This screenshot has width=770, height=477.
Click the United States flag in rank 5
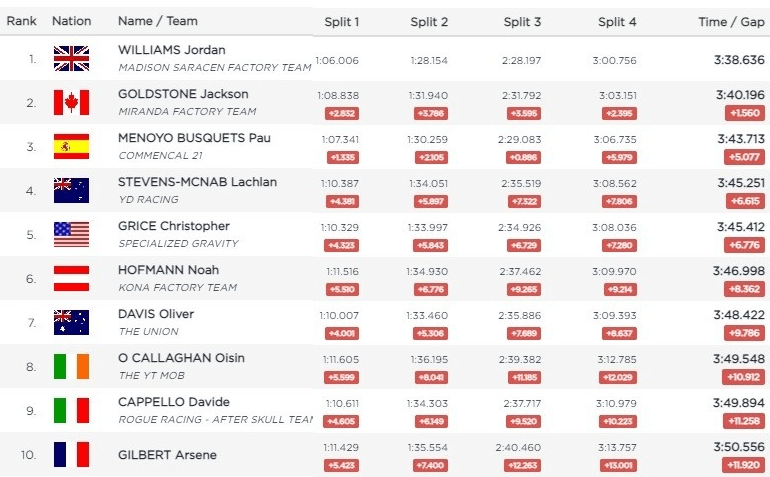tap(71, 235)
